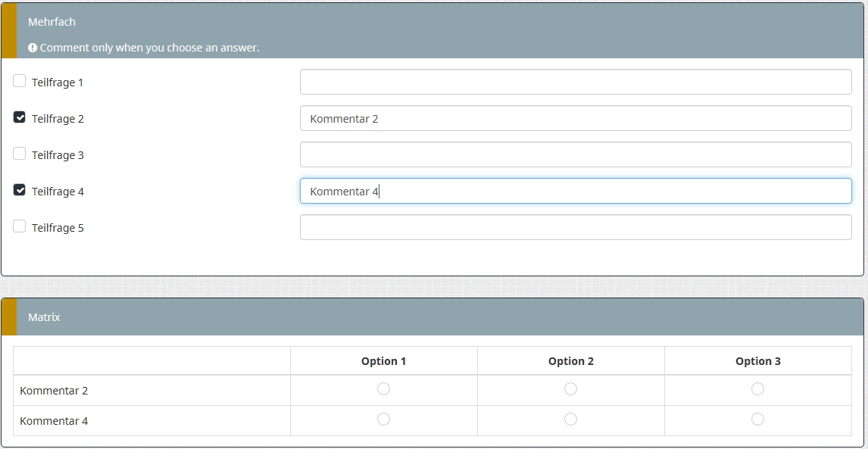Click the Mehrfach question title
The image size is (868, 449).
coord(52,22)
